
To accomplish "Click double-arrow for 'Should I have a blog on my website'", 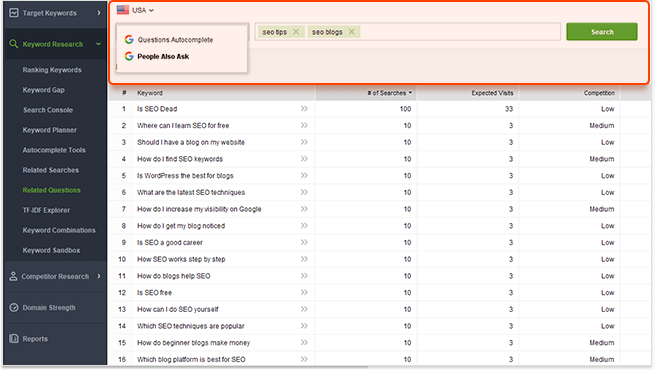I will [304, 142].
